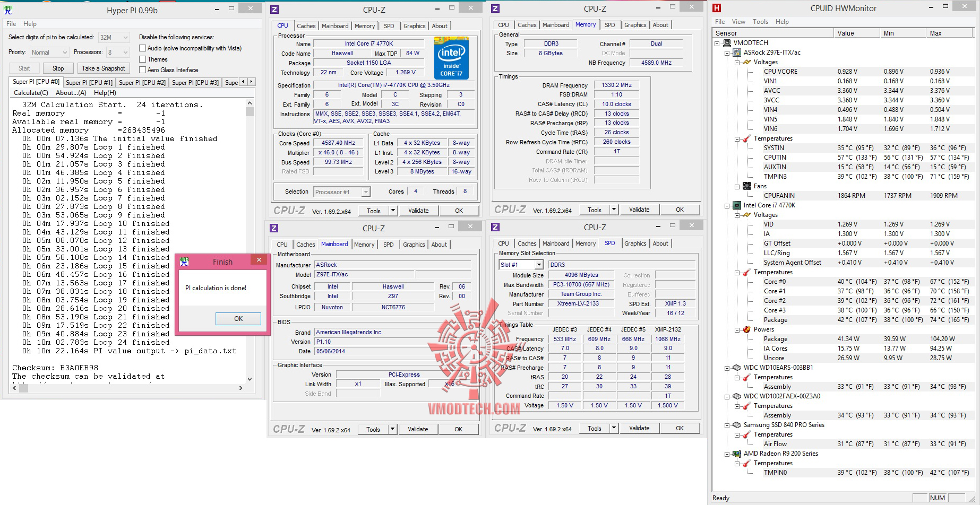
Task: Click the WDC WD1002FAEX-00Z3A0 hard drive icon
Action: point(737,396)
